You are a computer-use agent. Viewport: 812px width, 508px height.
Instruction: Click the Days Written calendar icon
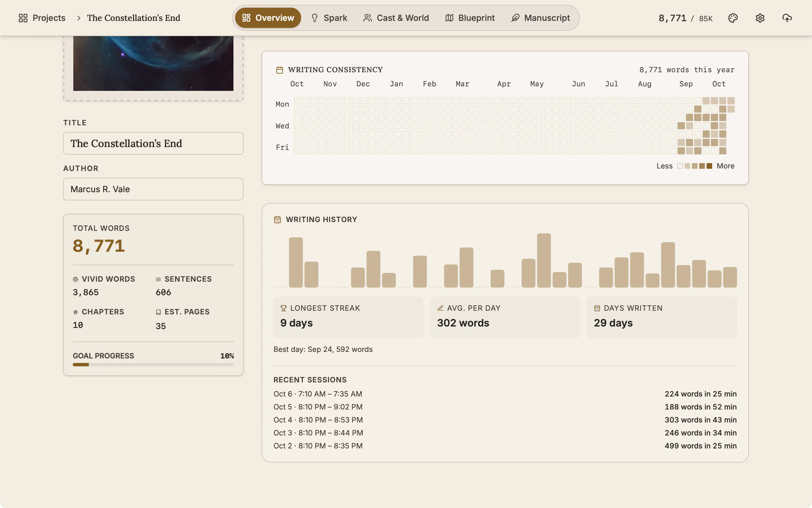[x=597, y=308]
